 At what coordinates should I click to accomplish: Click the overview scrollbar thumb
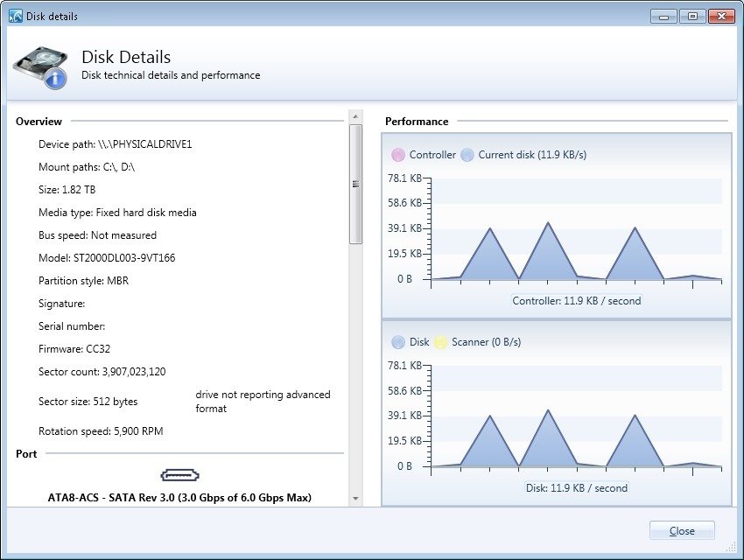pyautogui.click(x=355, y=184)
